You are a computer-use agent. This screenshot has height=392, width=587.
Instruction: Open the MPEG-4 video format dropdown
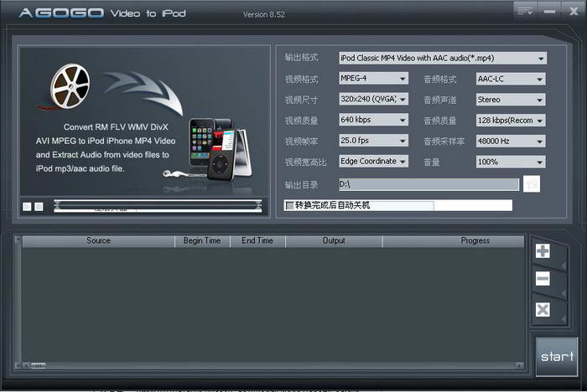point(373,78)
